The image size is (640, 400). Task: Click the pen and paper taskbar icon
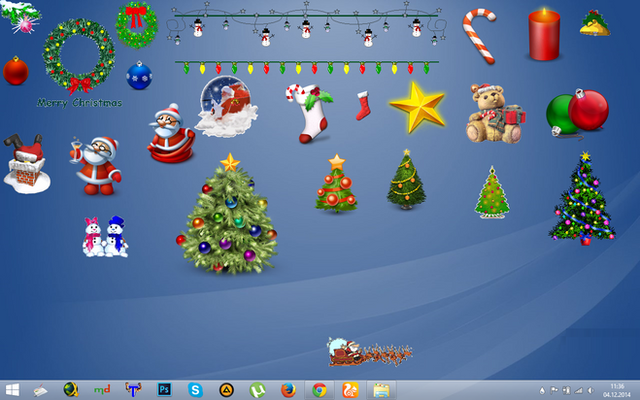(x=40, y=391)
